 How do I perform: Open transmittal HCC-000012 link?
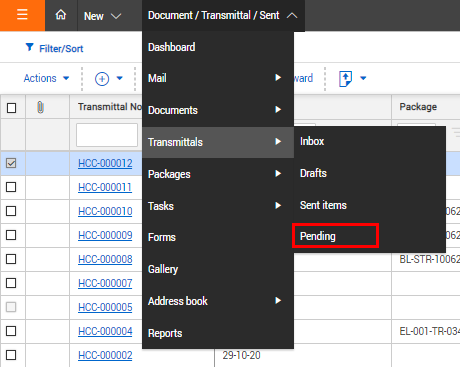105,163
